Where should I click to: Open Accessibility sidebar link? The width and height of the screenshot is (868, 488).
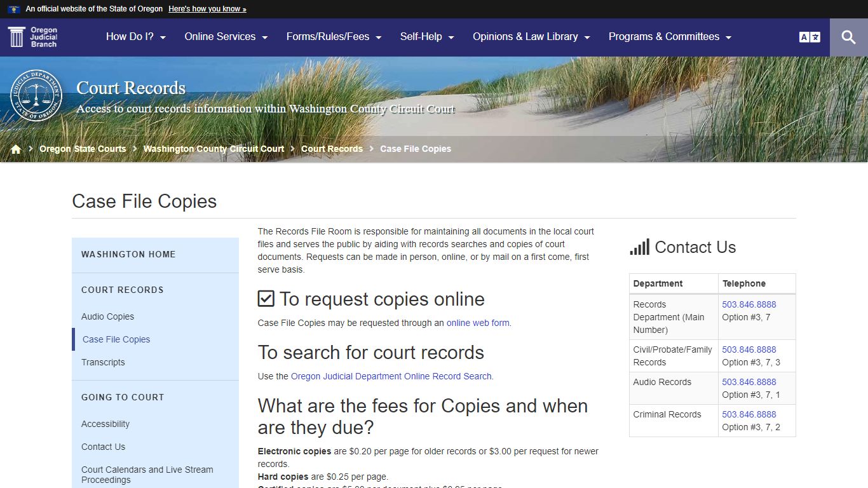point(105,424)
